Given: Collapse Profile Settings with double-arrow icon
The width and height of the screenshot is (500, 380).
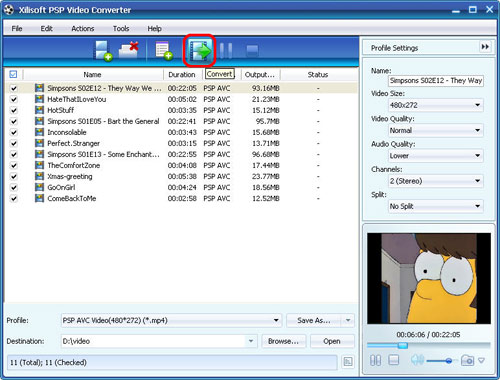Looking at the screenshot, I should point(485,47).
